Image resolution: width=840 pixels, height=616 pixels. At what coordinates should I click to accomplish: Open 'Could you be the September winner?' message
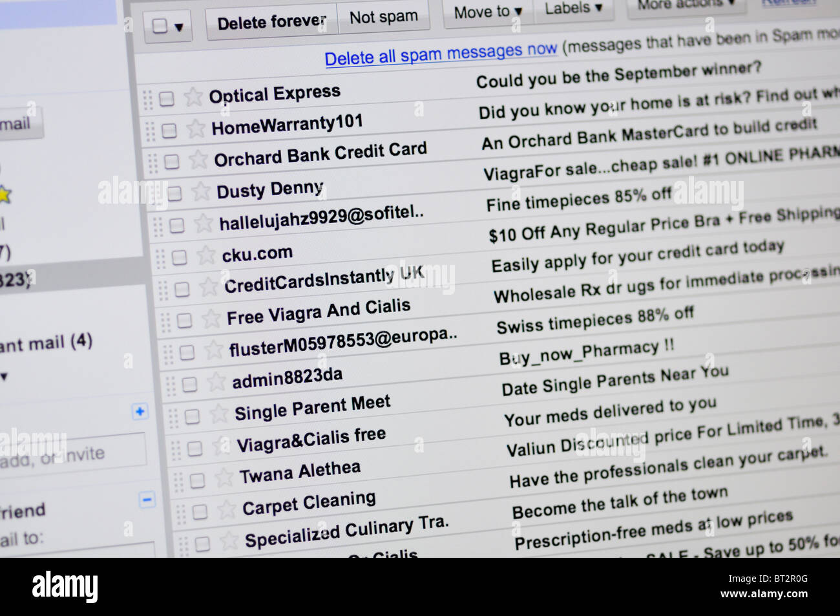pyautogui.click(x=619, y=75)
